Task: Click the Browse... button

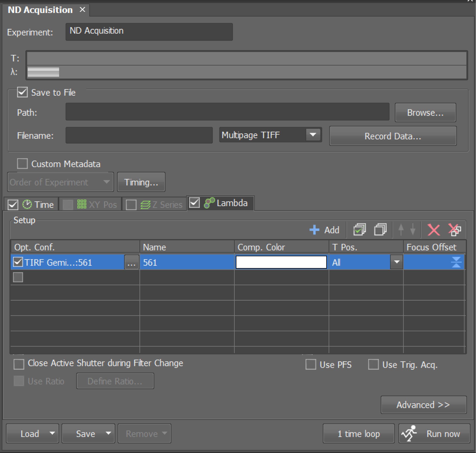Action: click(426, 112)
